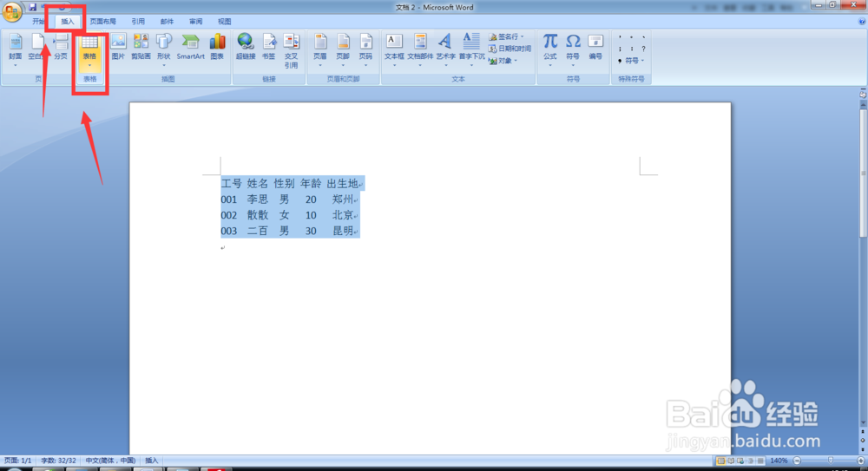Screen dimensions: 868x471
Task: Click the text 北京 in row 002
Action: pos(343,215)
